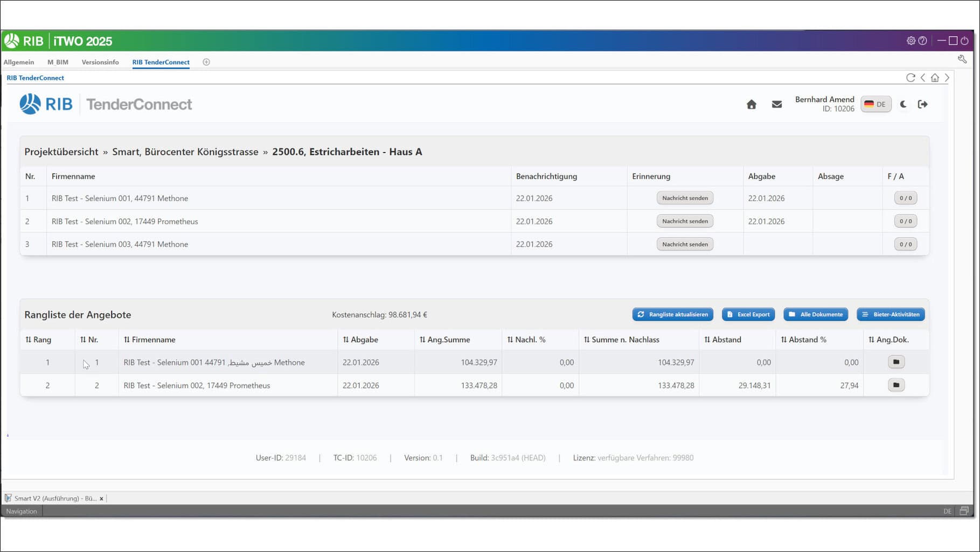Switch to the Versionsinfo tab
Image resolution: width=980 pixels, height=552 pixels.
click(100, 62)
